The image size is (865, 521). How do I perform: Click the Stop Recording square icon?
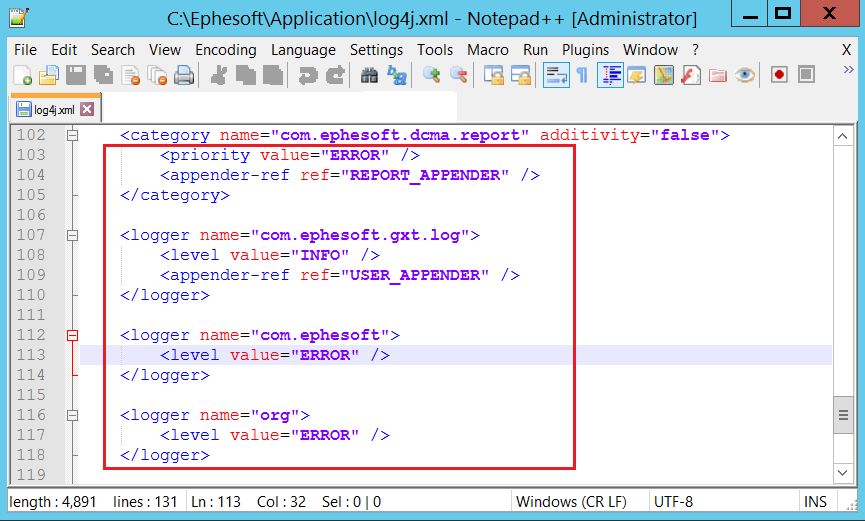[x=806, y=75]
